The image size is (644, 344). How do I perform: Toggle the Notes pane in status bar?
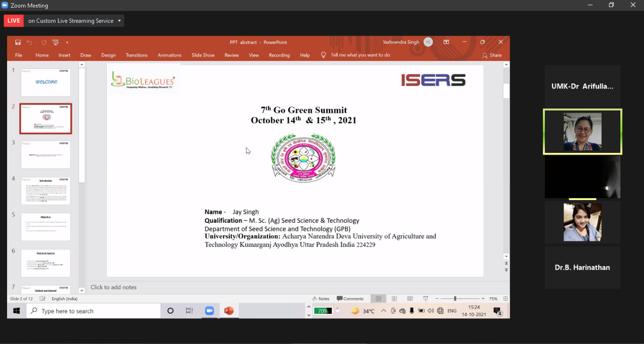321,299
